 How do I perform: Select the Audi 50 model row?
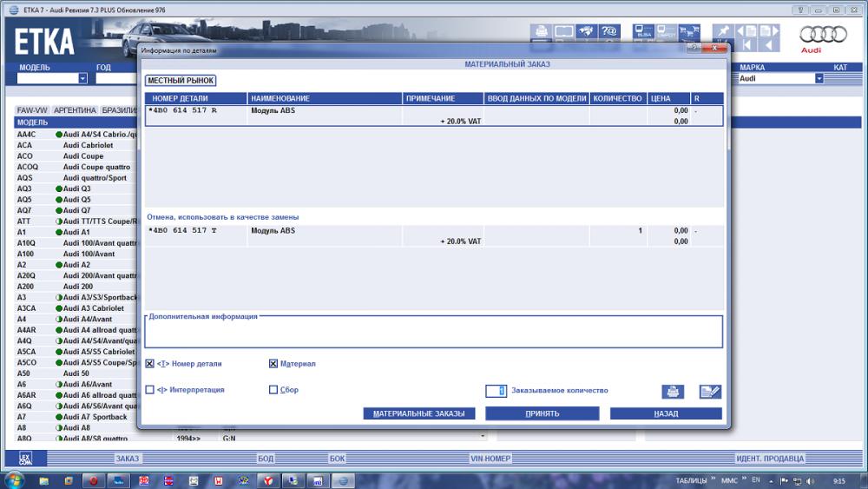coord(76,373)
